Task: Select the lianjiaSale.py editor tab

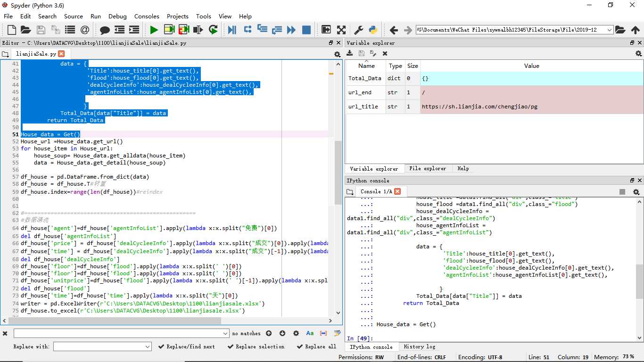Action: [36, 54]
